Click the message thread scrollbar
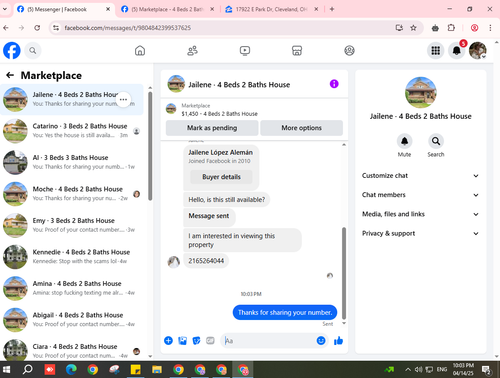 (344, 273)
